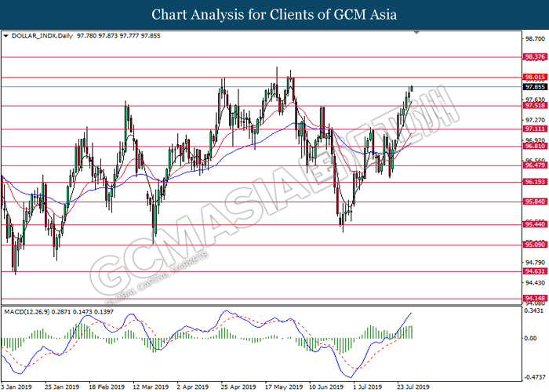Image resolution: width=549 pixels, height=392 pixels.
Task: Select the DOLLAR_INDX,Daily symbol label
Action: [41, 35]
